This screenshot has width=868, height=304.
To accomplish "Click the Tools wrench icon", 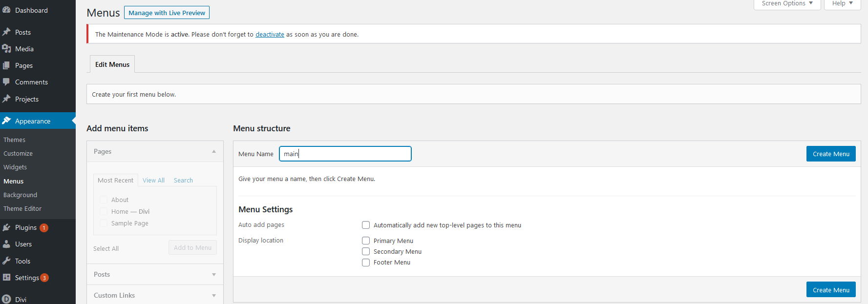I will point(6,261).
